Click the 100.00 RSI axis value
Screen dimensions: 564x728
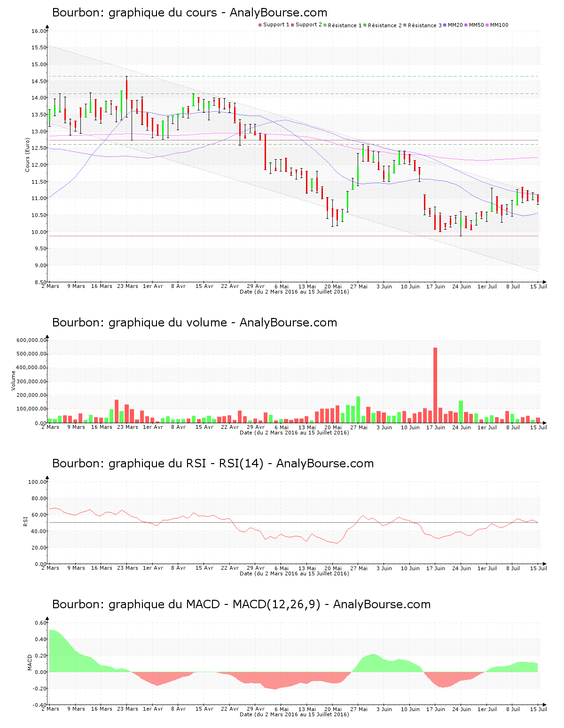coord(38,482)
